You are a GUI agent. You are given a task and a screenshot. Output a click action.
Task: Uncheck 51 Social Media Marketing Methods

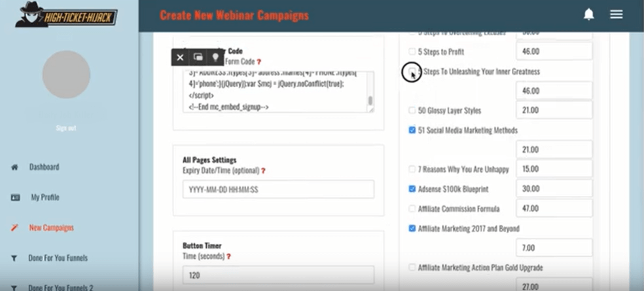point(412,130)
